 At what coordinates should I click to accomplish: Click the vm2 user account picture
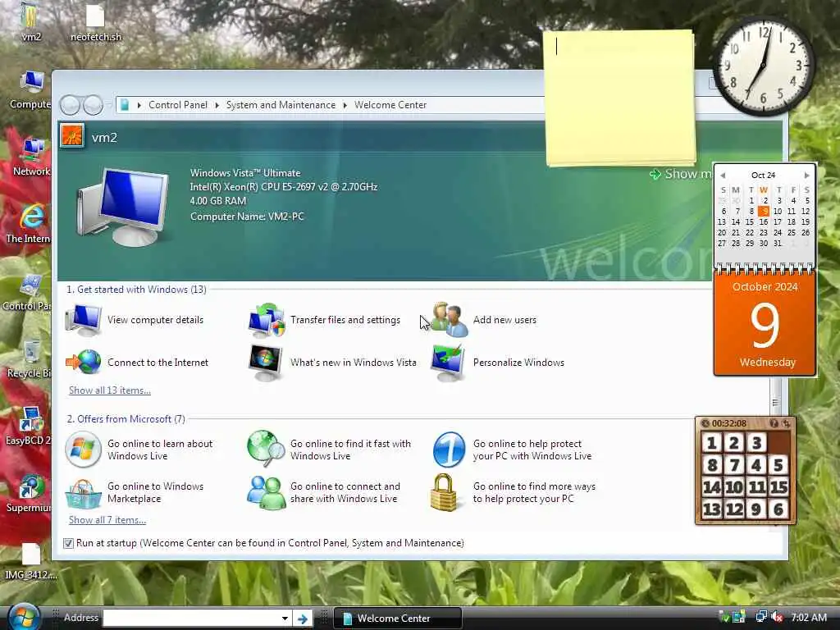coord(72,136)
